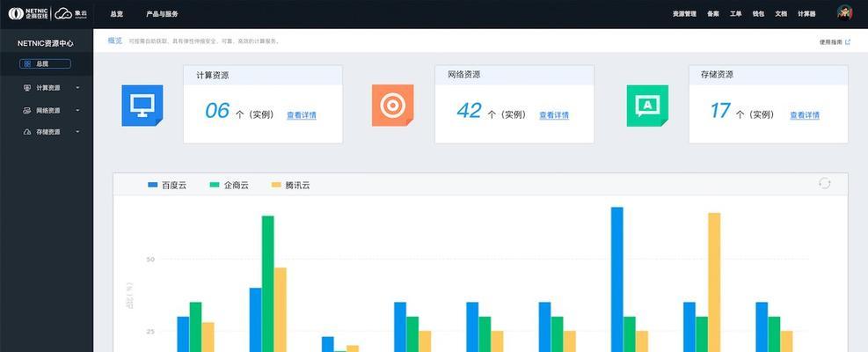Click the 50 y-axis label
The image size is (868, 352).
click(x=150, y=260)
